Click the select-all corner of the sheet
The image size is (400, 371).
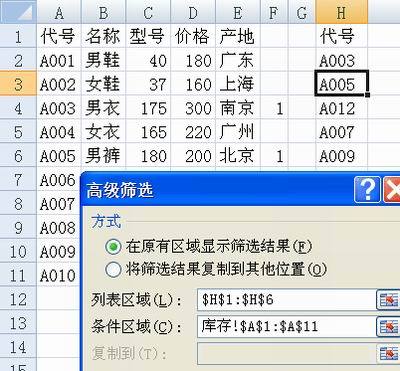pyautogui.click(x=18, y=11)
